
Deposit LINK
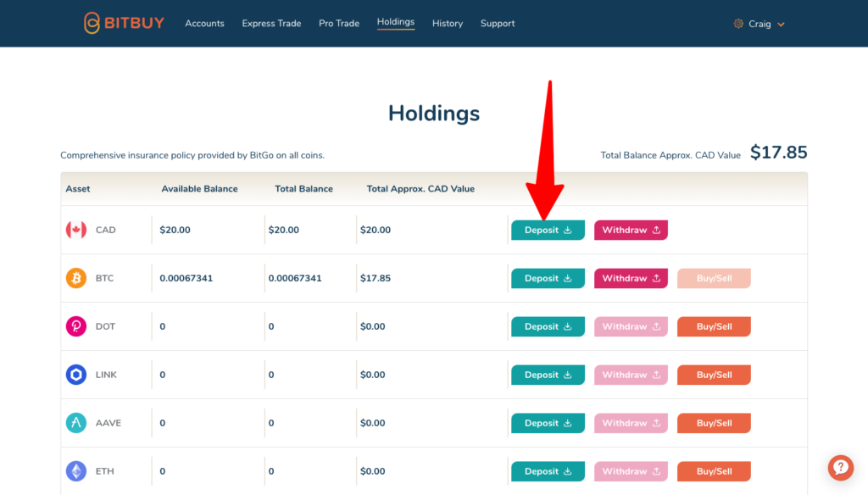click(548, 375)
